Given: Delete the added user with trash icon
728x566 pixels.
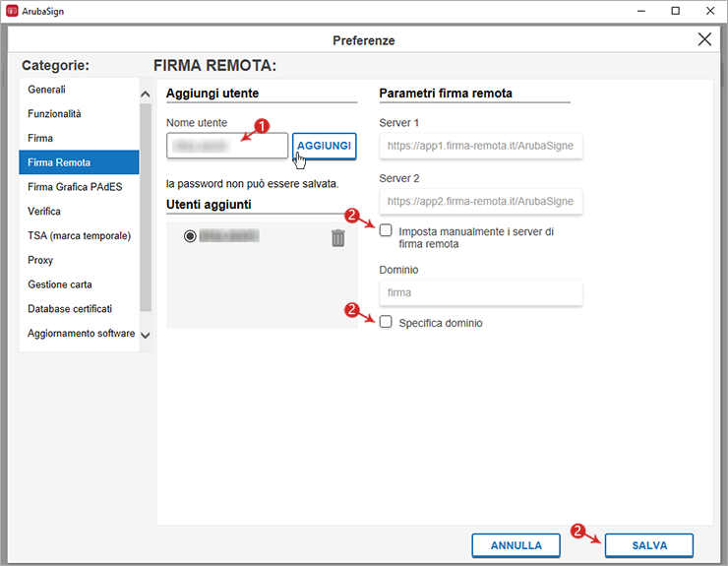Looking at the screenshot, I should [338, 238].
